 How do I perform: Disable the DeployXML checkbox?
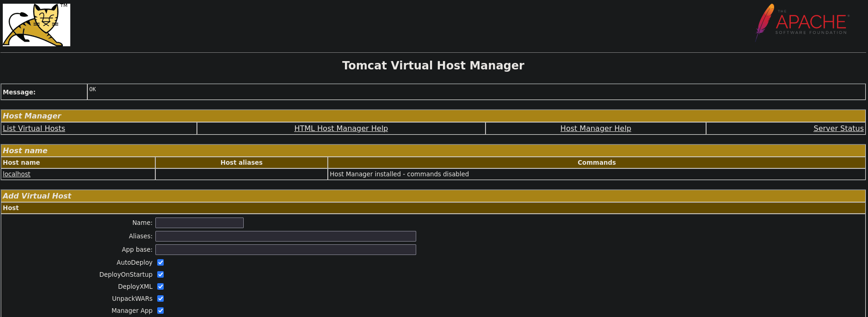[160, 286]
